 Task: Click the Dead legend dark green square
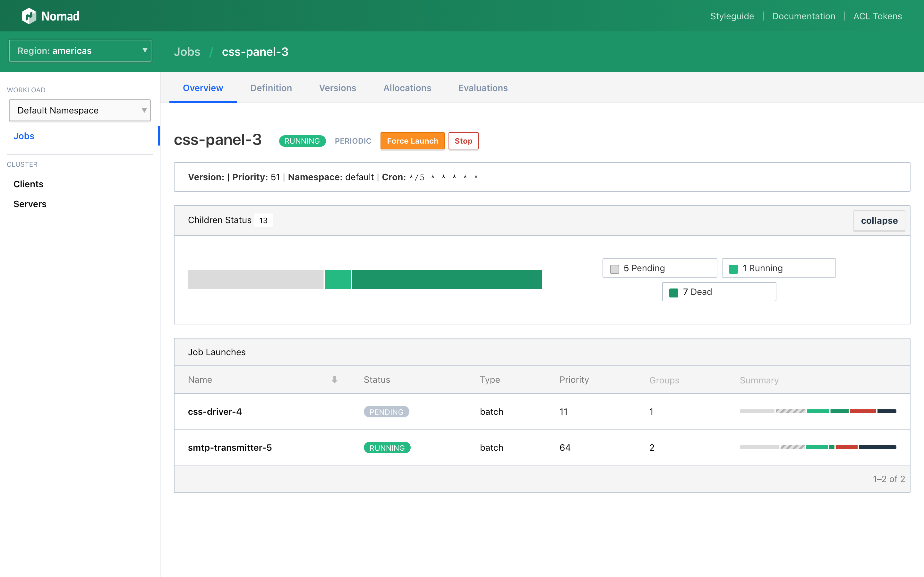click(673, 292)
